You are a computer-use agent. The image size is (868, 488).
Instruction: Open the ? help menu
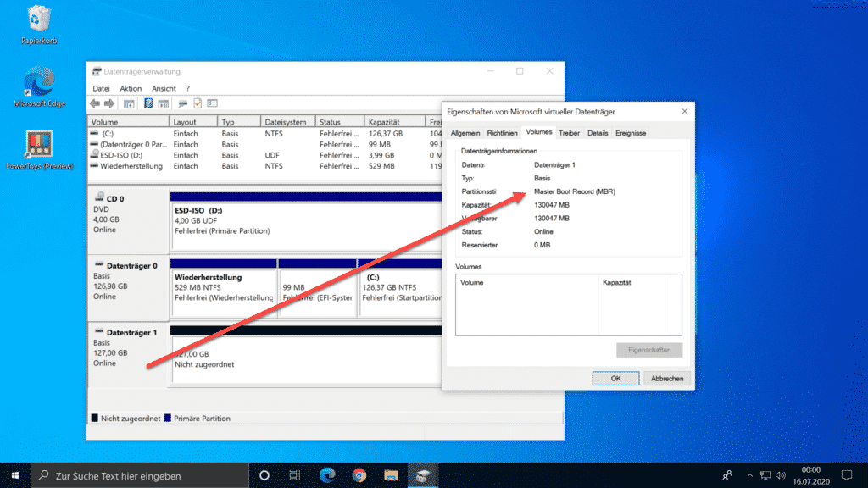pos(187,88)
